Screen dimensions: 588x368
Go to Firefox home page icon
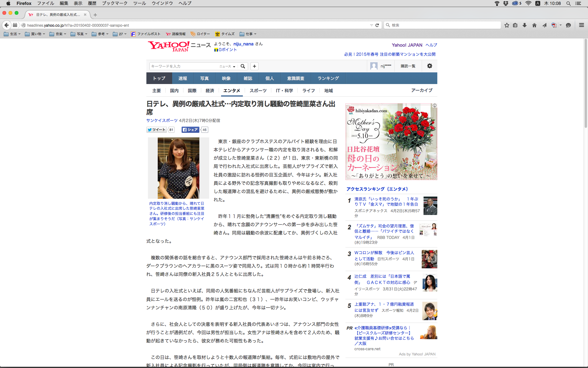534,25
